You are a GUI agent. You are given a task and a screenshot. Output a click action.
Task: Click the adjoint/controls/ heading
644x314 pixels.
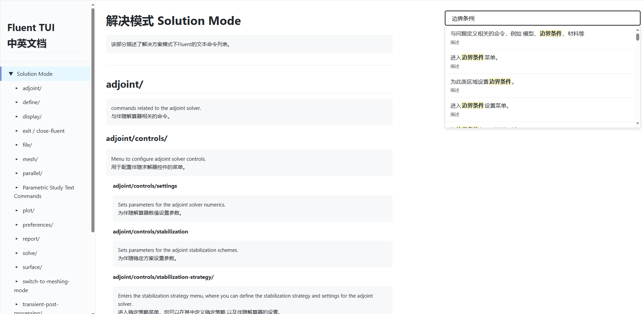[136, 138]
